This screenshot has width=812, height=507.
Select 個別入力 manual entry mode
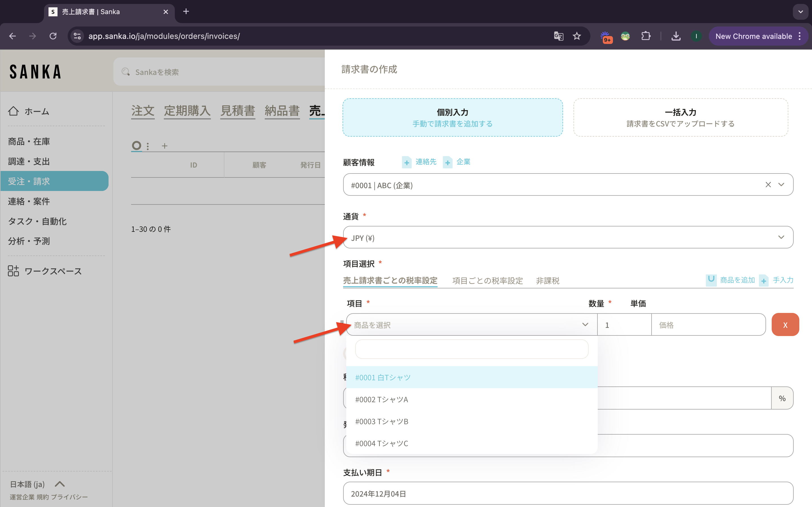[452, 117]
